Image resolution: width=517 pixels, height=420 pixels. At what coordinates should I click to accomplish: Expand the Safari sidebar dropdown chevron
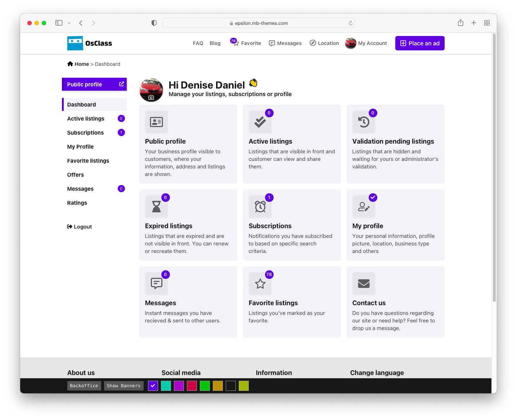(69, 23)
